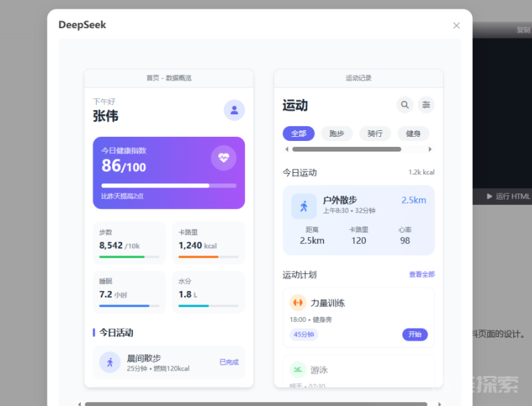Click the blue 睡眠 progress bar
Image resolution: width=532 pixels, height=406 pixels.
[129, 306]
